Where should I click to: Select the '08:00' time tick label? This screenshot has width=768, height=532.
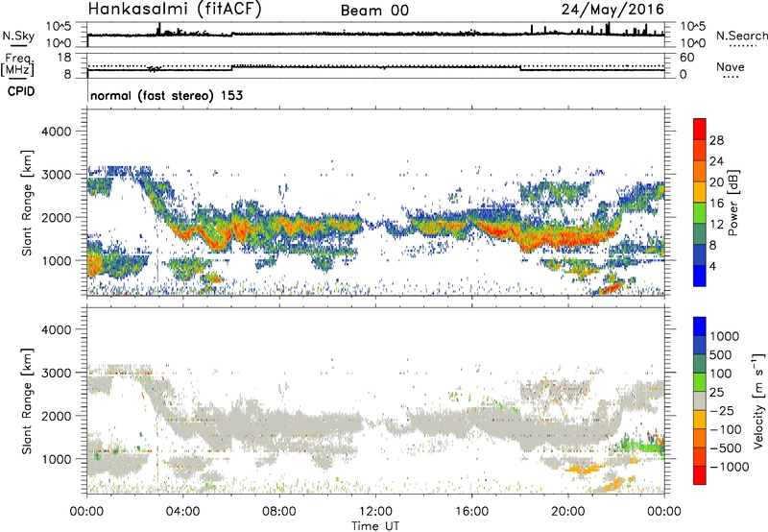click(x=279, y=512)
